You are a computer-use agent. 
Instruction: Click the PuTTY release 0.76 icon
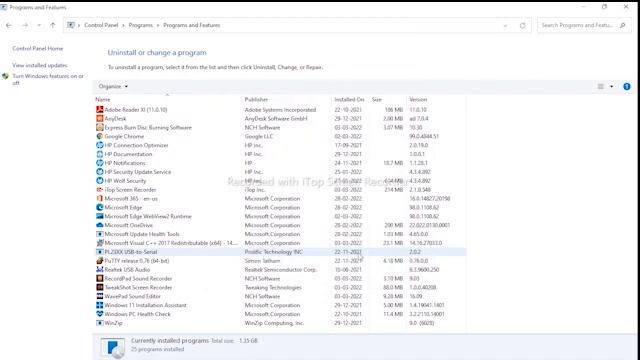point(100,261)
